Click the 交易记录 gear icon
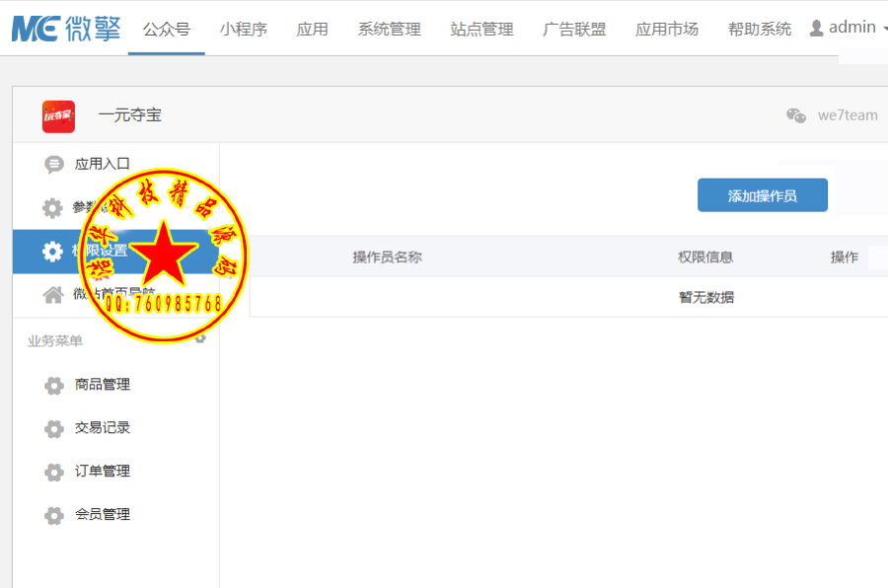 53,428
